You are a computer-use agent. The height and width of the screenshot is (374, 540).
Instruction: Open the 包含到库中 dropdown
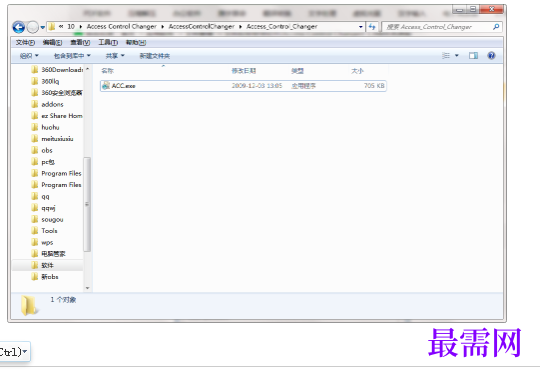point(72,56)
